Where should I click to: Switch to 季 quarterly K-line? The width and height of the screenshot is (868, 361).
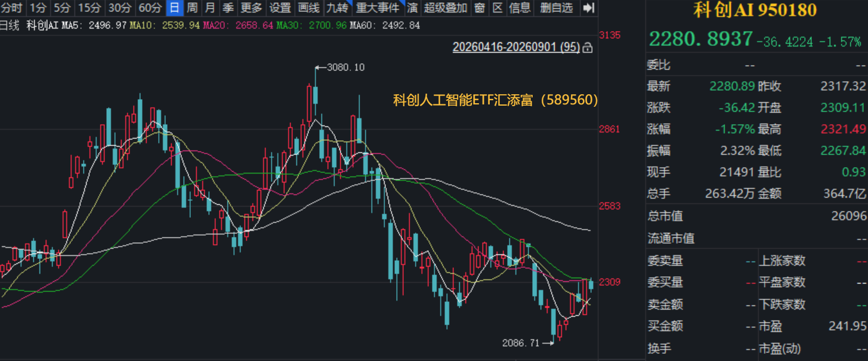point(228,8)
